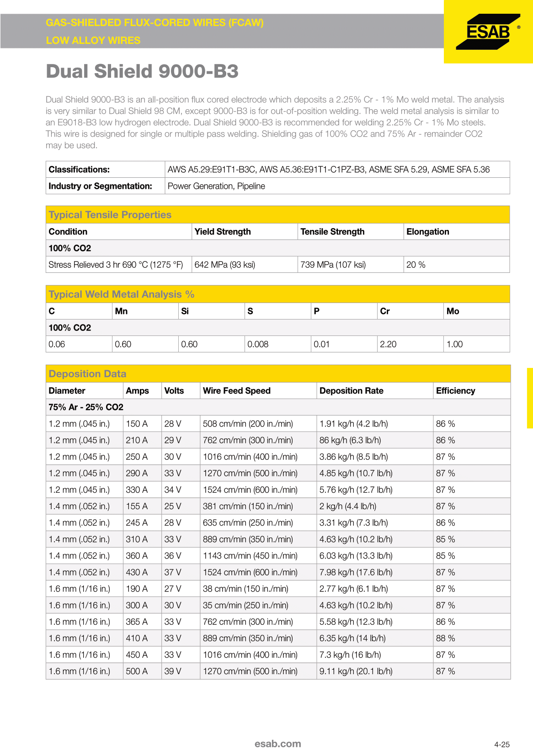Click the '450 A' amps cell
533x756 pixels.
pos(142,655)
